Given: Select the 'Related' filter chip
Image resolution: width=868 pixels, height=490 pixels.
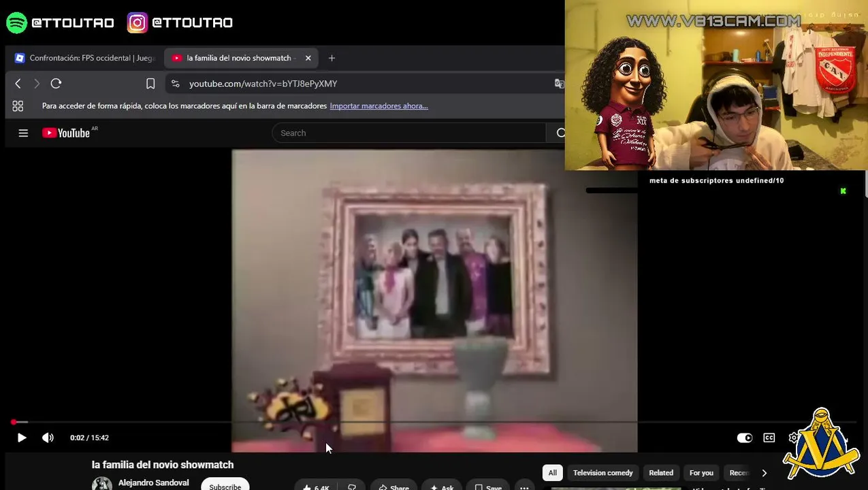Looking at the screenshot, I should pos(661,473).
